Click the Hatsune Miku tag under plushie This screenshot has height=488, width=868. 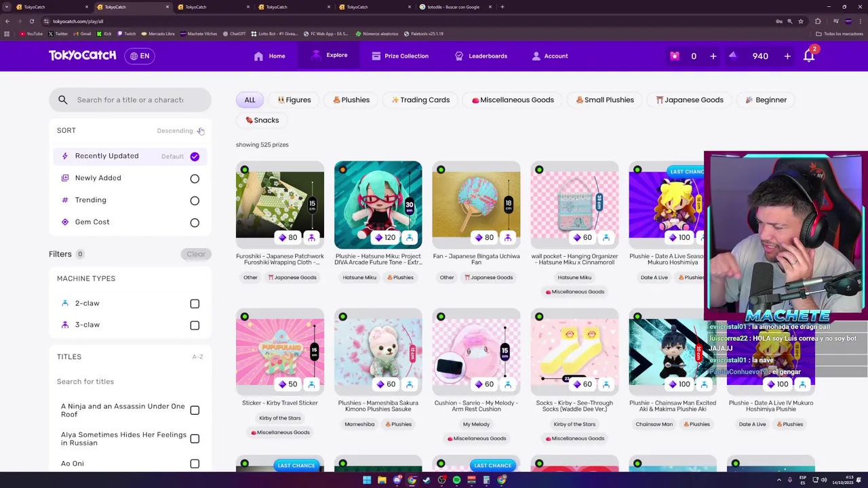tap(359, 277)
